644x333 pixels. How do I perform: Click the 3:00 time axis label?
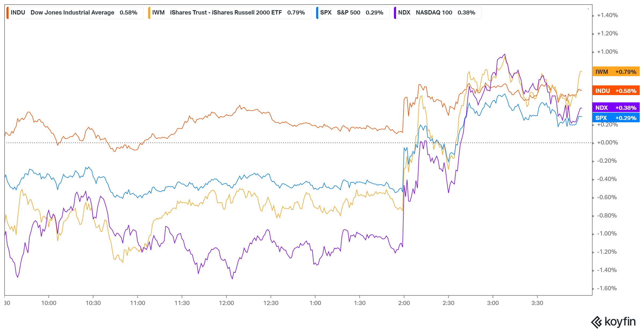click(x=493, y=303)
